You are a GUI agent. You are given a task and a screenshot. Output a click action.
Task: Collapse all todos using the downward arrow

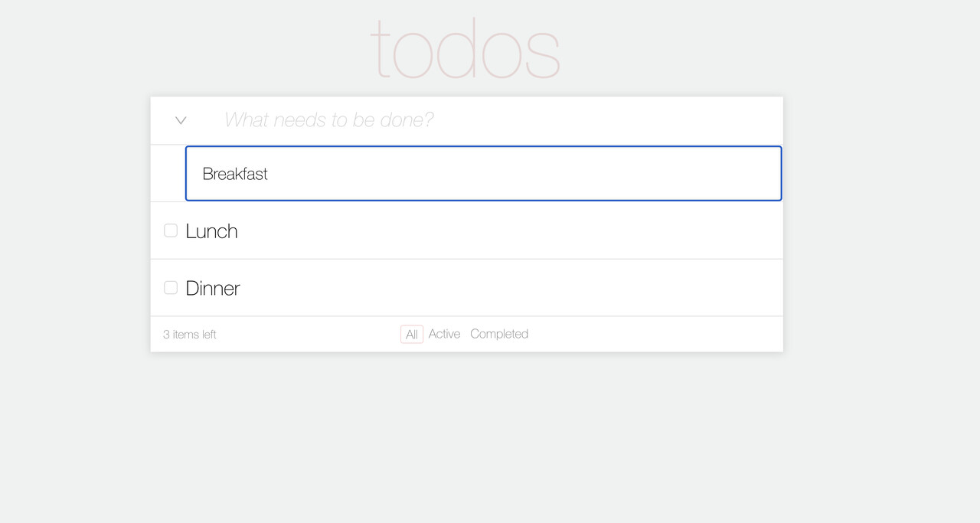click(x=180, y=119)
